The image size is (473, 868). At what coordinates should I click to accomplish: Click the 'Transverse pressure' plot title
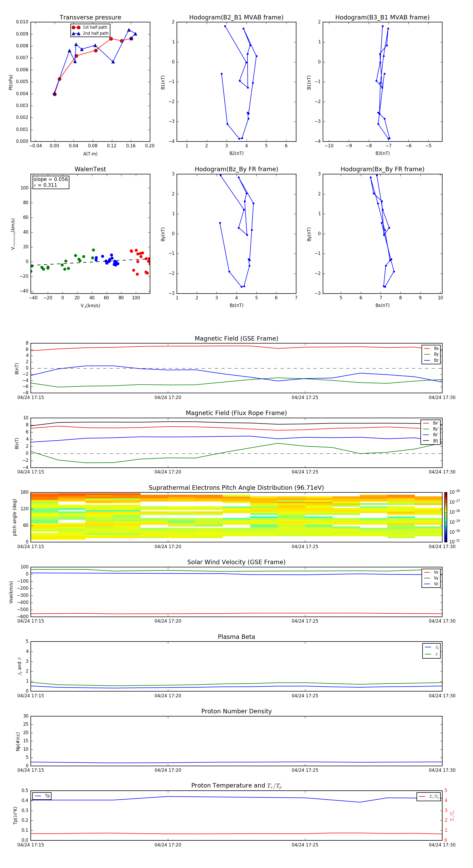pyautogui.click(x=90, y=18)
